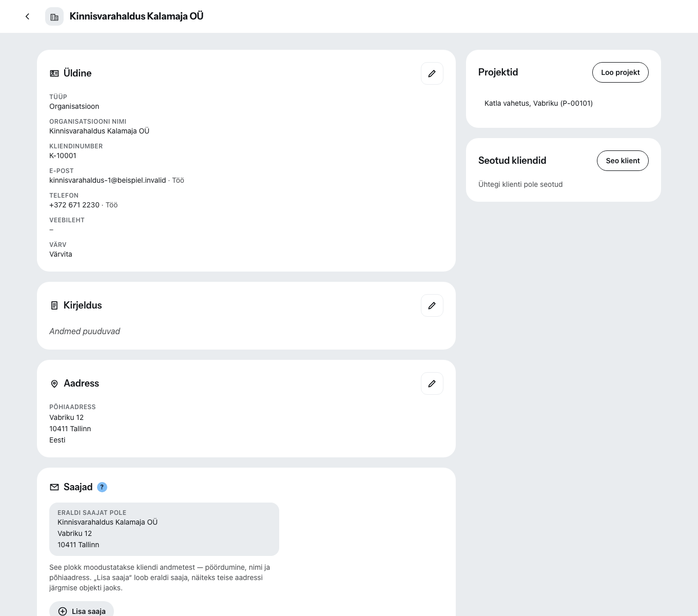Edit the Aadress section with pencil icon

[432, 383]
